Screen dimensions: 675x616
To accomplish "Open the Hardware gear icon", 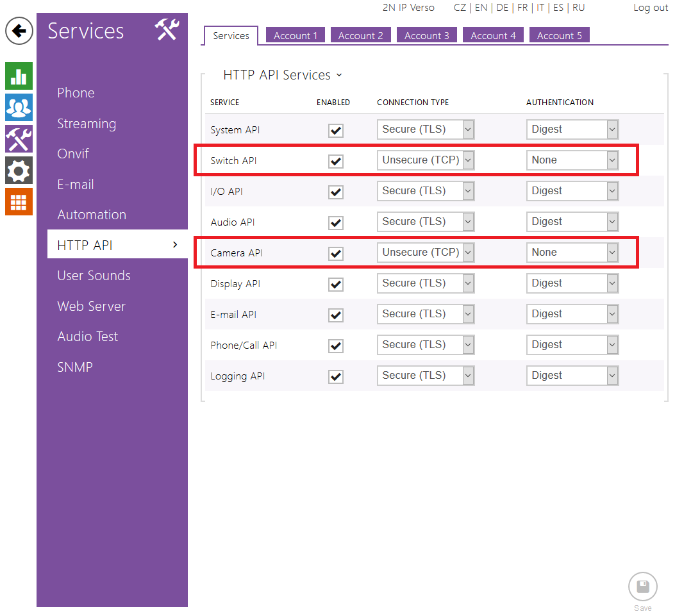I will click(19, 171).
